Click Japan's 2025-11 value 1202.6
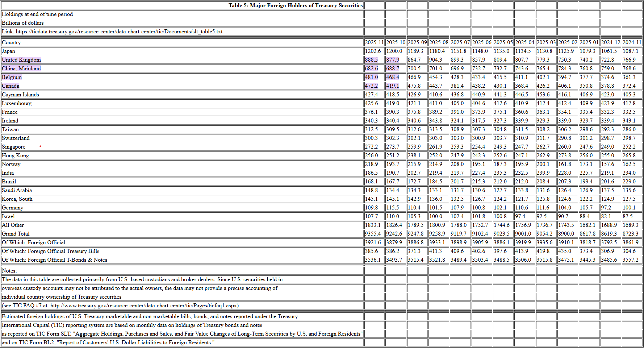The width and height of the screenshot is (644, 349). (x=373, y=51)
